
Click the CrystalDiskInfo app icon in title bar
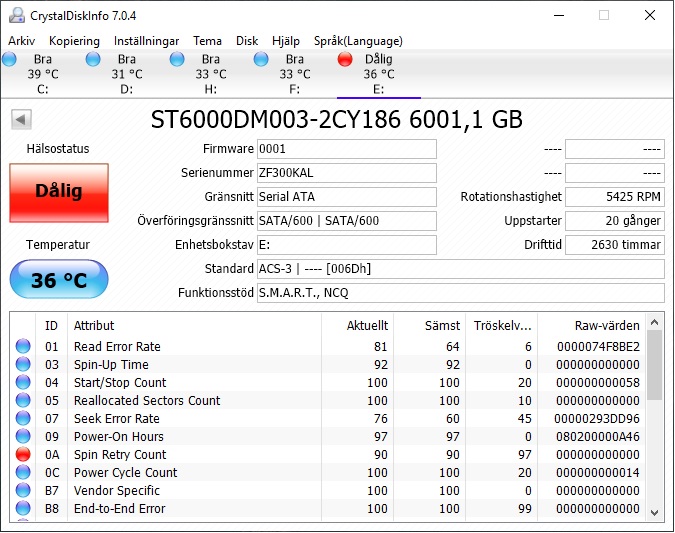(17, 15)
